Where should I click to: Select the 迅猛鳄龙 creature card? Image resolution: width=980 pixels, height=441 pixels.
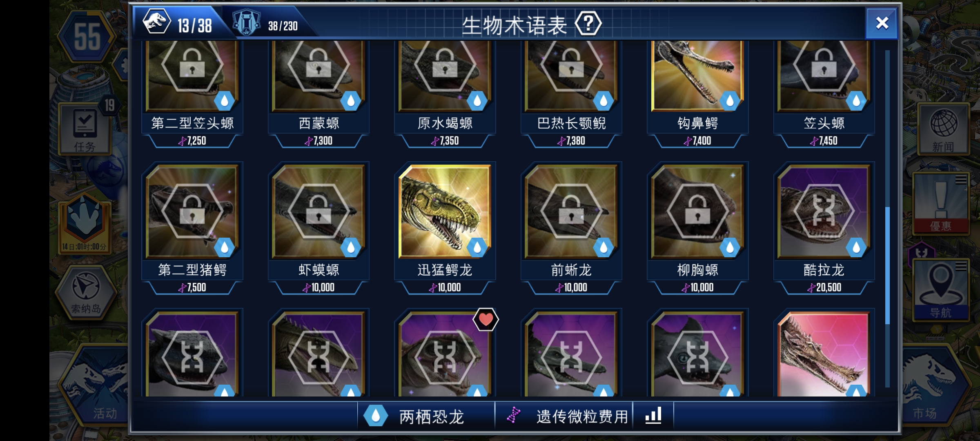pyautogui.click(x=445, y=228)
